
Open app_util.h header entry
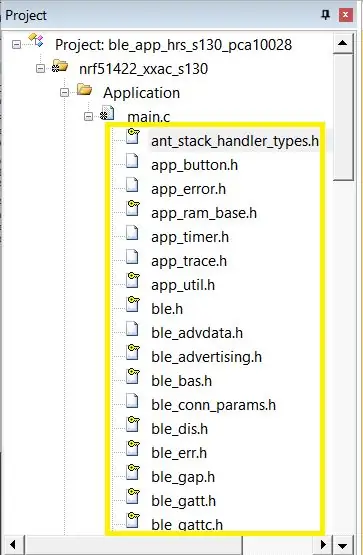point(183,285)
